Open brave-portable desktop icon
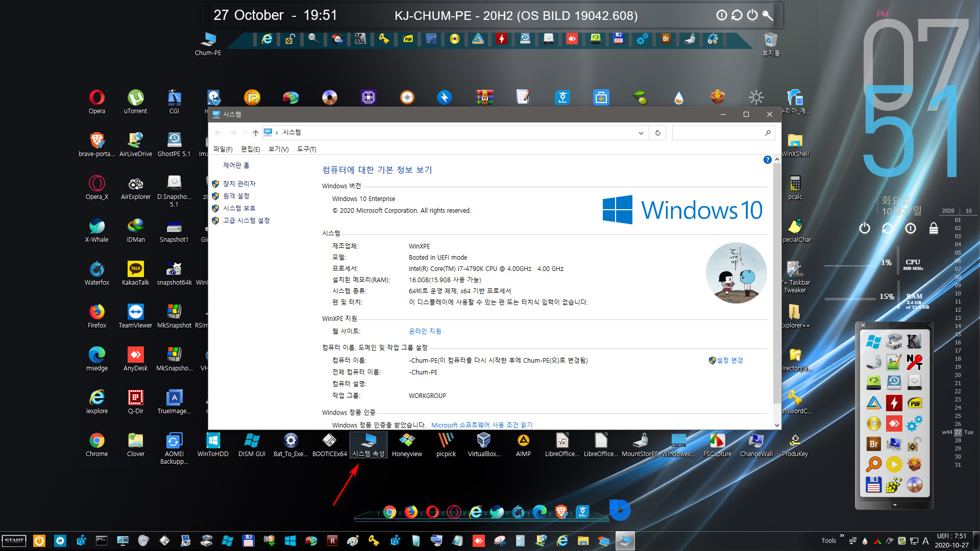This screenshot has width=980, height=551. [97, 144]
